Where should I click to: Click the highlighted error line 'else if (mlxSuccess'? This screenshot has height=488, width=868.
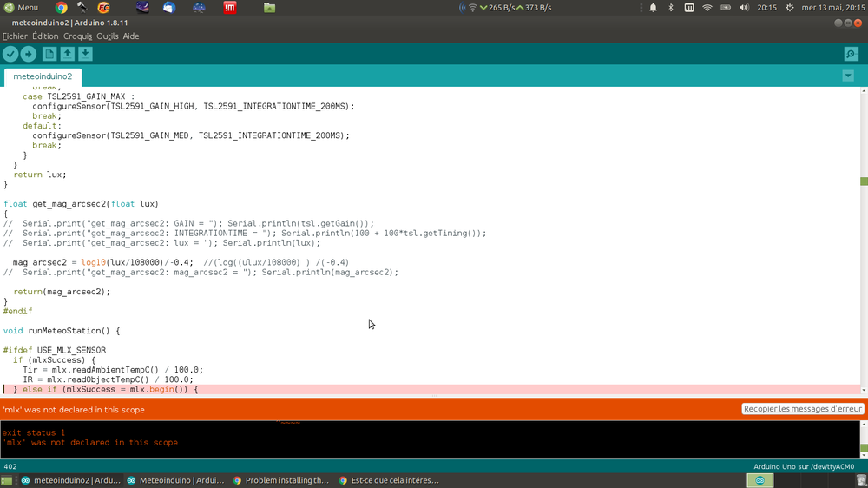pyautogui.click(x=431, y=389)
